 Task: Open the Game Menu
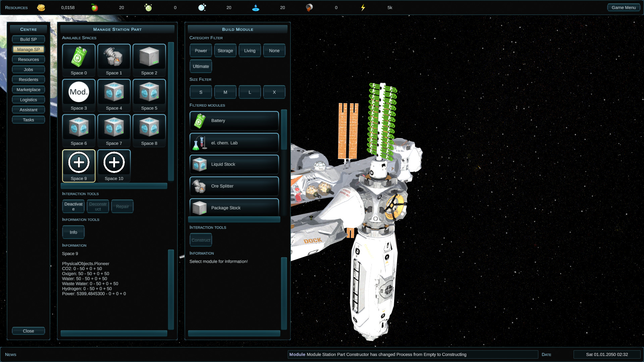point(624,7)
